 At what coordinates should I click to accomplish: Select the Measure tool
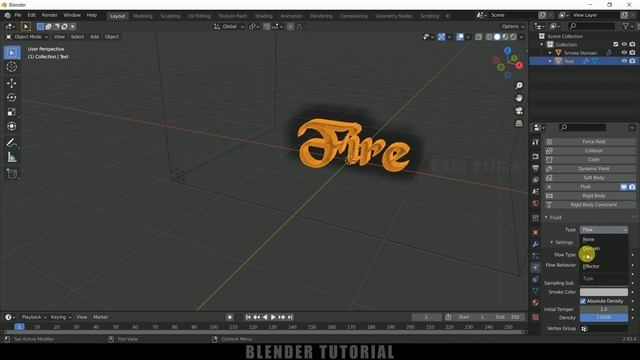[x=11, y=157]
